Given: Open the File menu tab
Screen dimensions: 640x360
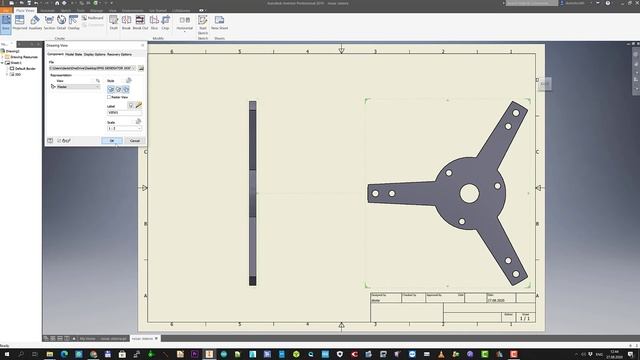Looking at the screenshot, I should pyautogui.click(x=5, y=11).
